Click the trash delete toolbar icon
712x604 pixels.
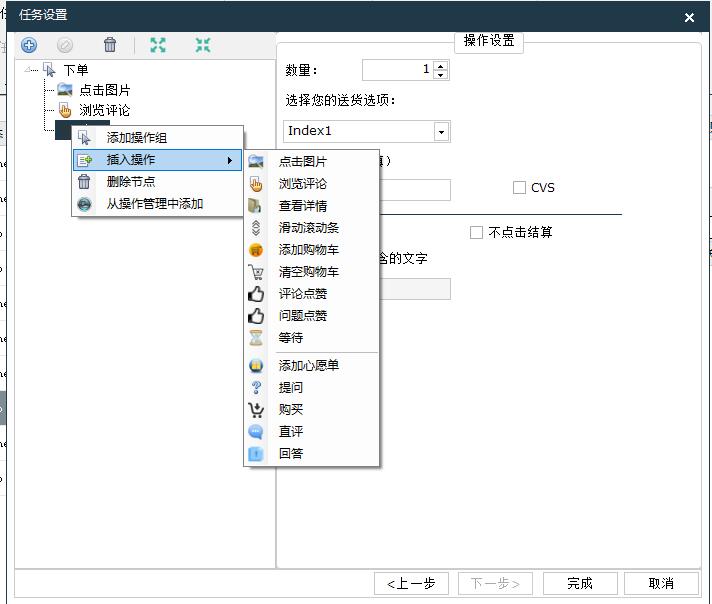[x=110, y=45]
